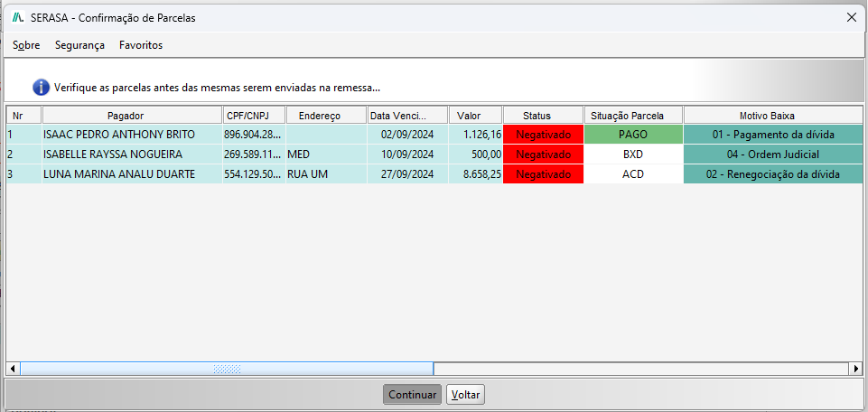The height and width of the screenshot is (412, 868).
Task: Click the green PAGO situation cell
Action: coord(634,135)
